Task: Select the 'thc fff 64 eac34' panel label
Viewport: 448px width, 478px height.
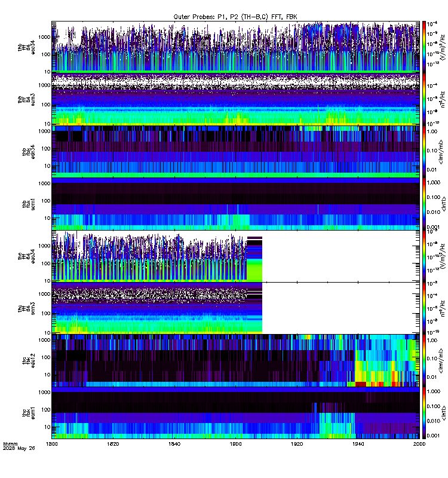Action: 26,256
